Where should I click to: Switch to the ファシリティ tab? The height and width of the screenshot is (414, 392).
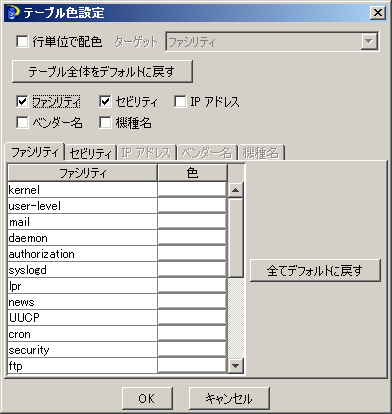(x=35, y=152)
